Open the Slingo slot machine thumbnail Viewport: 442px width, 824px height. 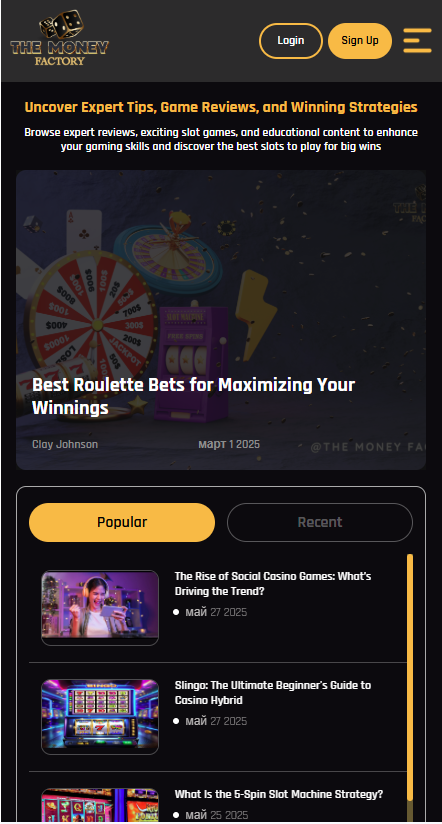click(100, 717)
